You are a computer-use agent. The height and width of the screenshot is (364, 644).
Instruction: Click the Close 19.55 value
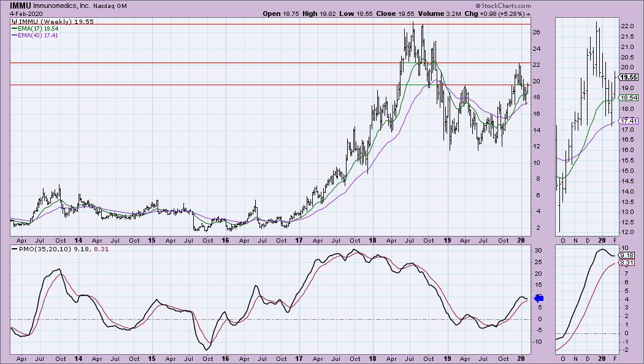(394, 13)
